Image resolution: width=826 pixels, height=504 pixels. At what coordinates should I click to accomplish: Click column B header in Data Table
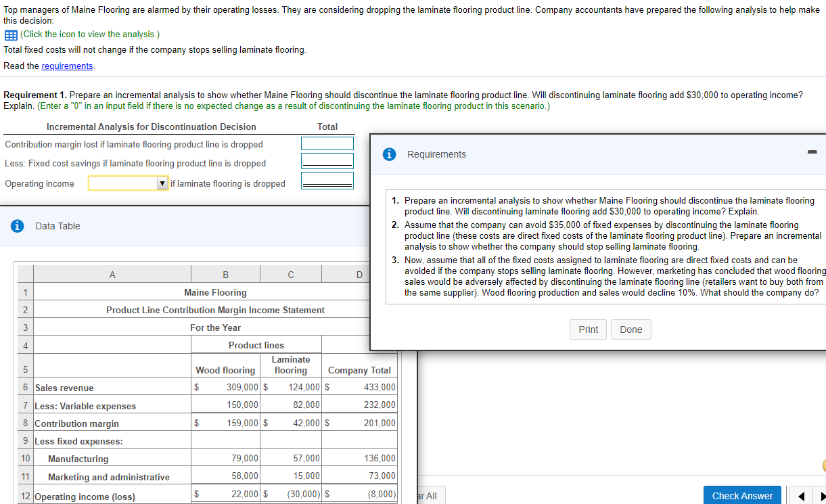225,275
